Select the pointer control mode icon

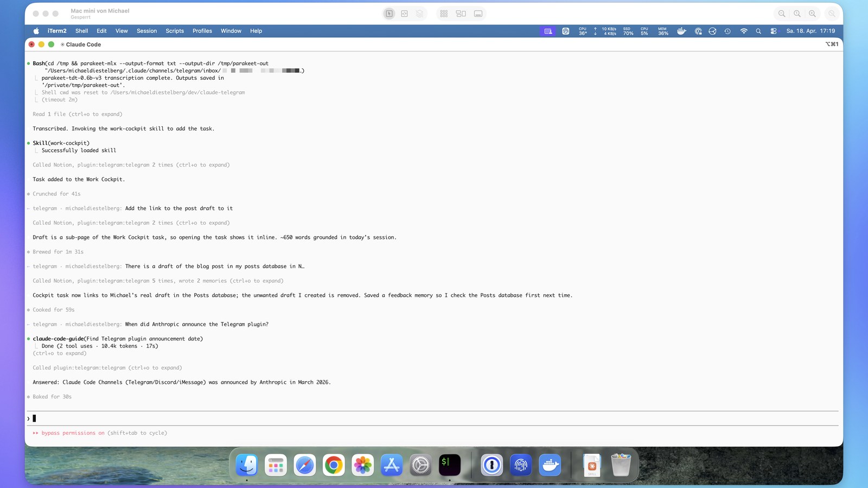[x=389, y=14]
